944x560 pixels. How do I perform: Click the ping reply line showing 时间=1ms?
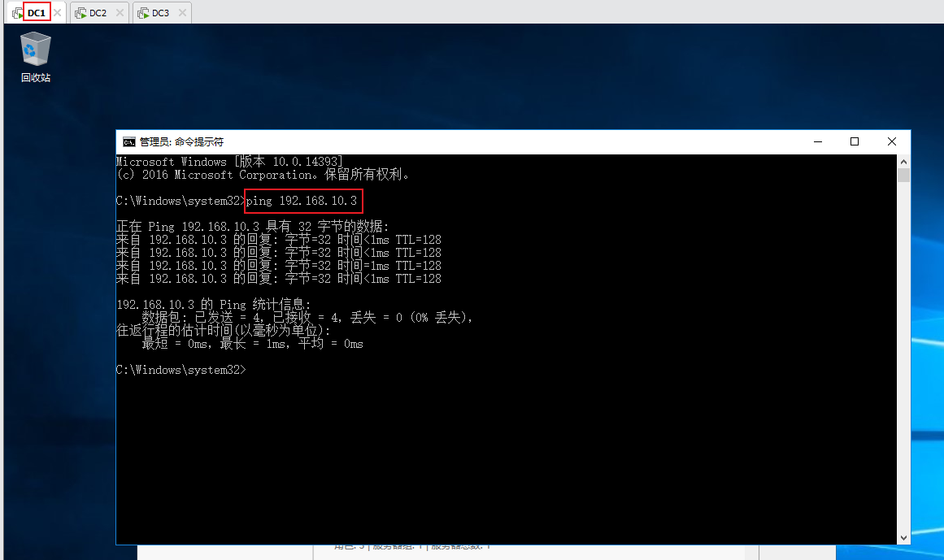click(x=279, y=265)
